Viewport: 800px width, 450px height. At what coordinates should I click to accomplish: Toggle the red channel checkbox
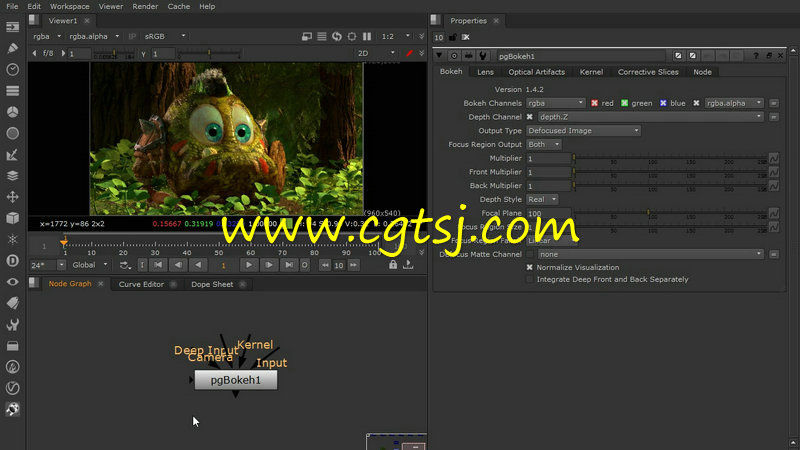pos(594,103)
